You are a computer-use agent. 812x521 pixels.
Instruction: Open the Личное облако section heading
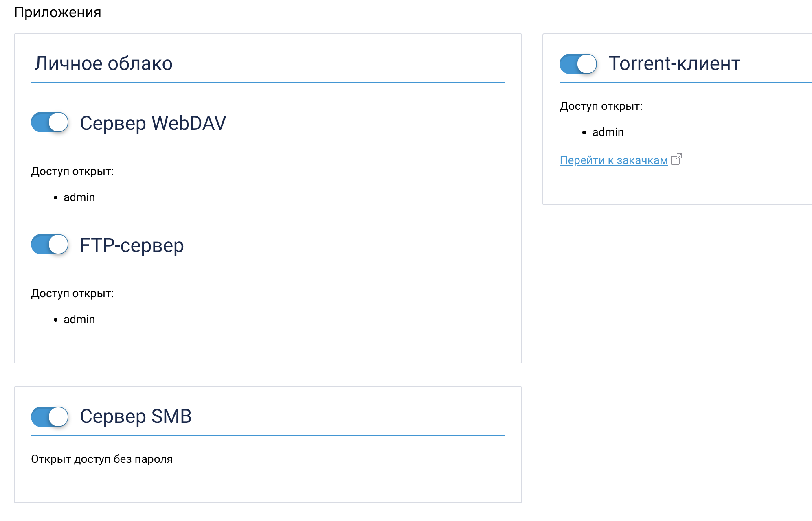(103, 63)
